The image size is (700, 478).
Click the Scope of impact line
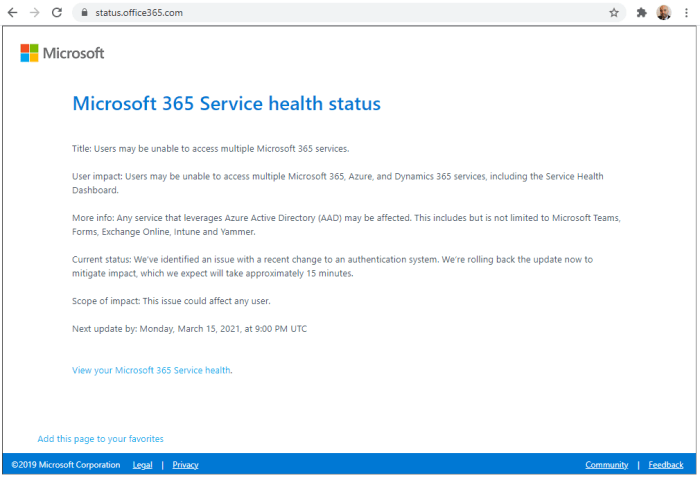(x=171, y=301)
